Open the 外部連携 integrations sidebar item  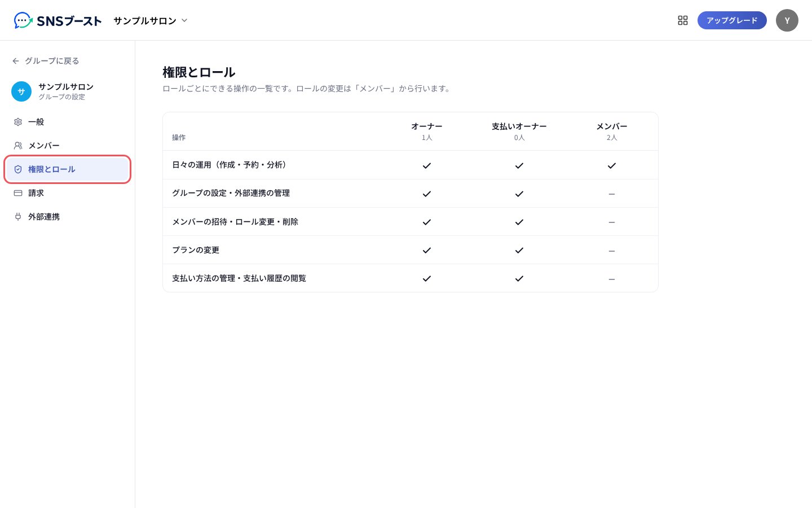pos(68,217)
